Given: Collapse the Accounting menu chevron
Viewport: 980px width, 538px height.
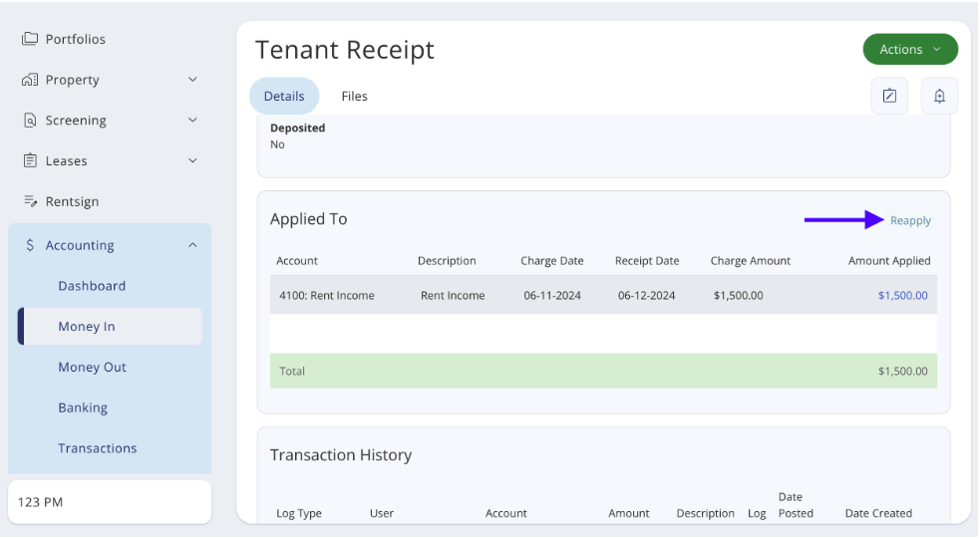Looking at the screenshot, I should pos(192,245).
